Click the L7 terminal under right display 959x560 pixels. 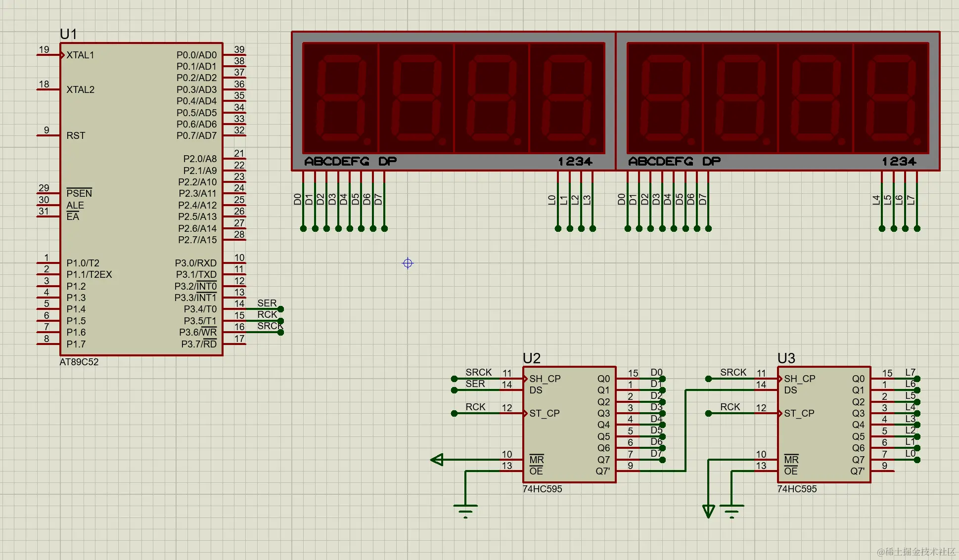tap(917, 228)
